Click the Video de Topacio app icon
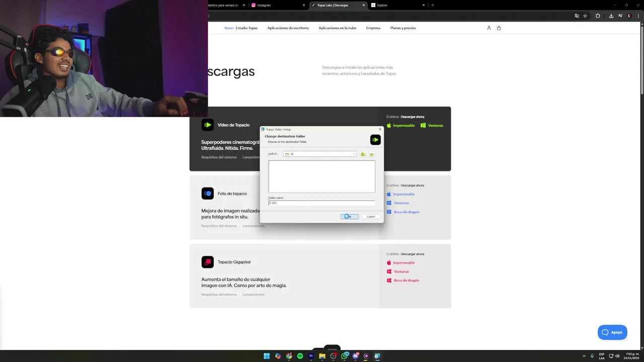Image resolution: width=644 pixels, height=362 pixels. [207, 125]
